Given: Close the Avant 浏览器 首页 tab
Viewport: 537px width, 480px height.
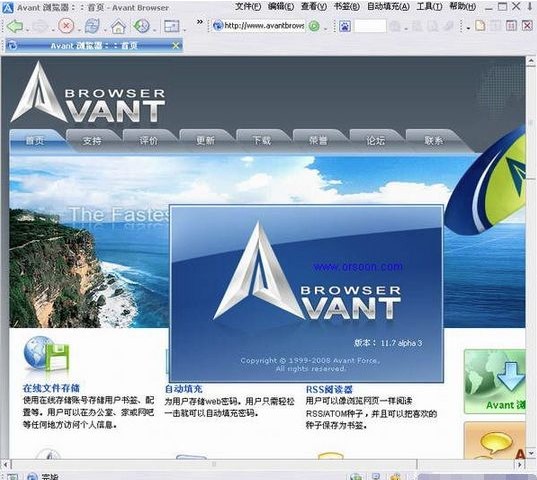Looking at the screenshot, I should (176, 45).
